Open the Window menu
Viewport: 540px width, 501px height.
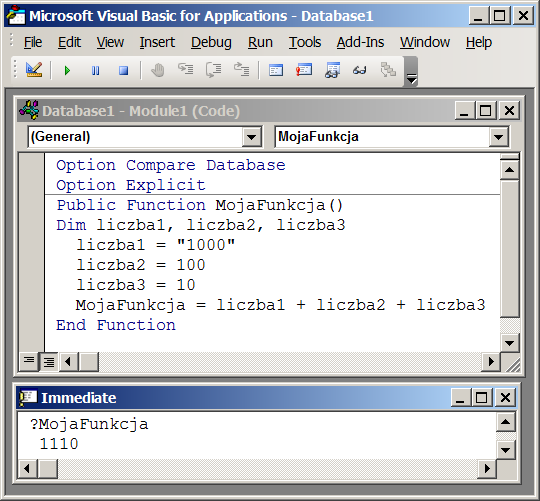pos(425,42)
